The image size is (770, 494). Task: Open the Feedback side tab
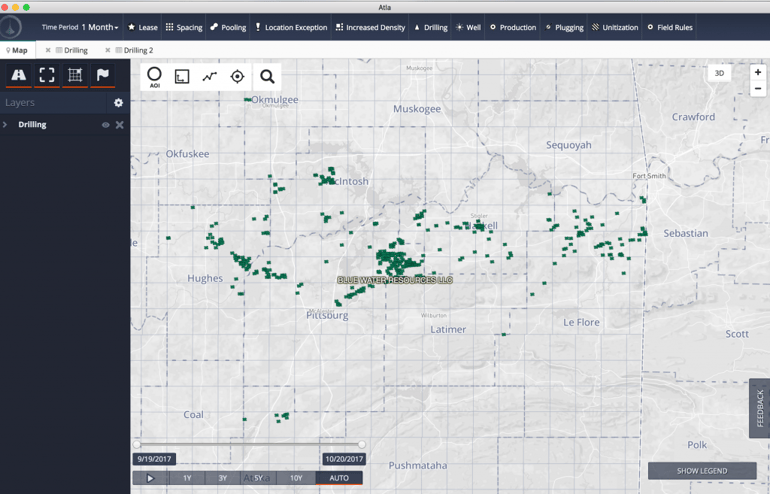click(x=759, y=408)
